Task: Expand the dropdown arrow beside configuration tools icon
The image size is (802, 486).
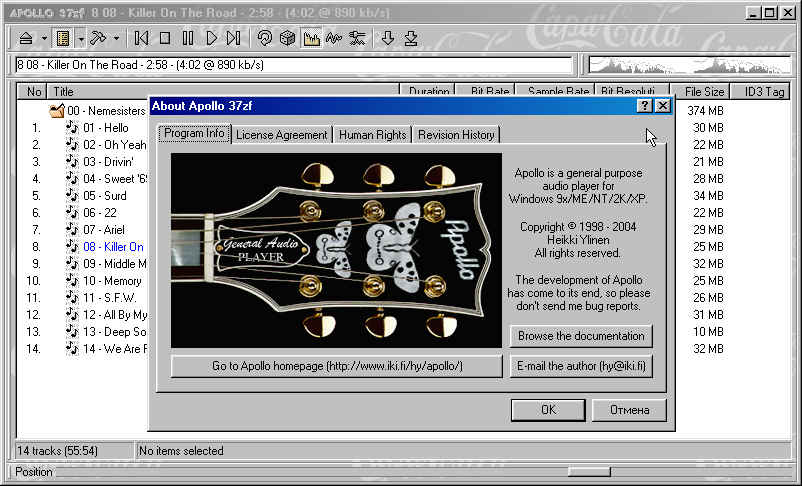Action: (x=116, y=38)
